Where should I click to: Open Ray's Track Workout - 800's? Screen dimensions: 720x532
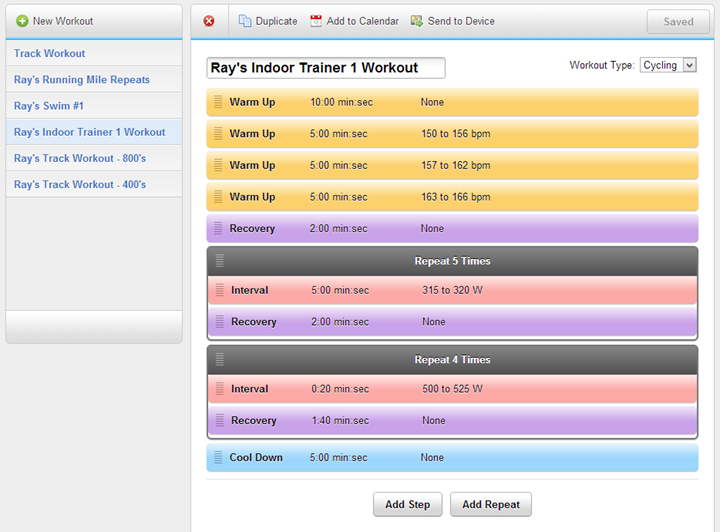80,158
